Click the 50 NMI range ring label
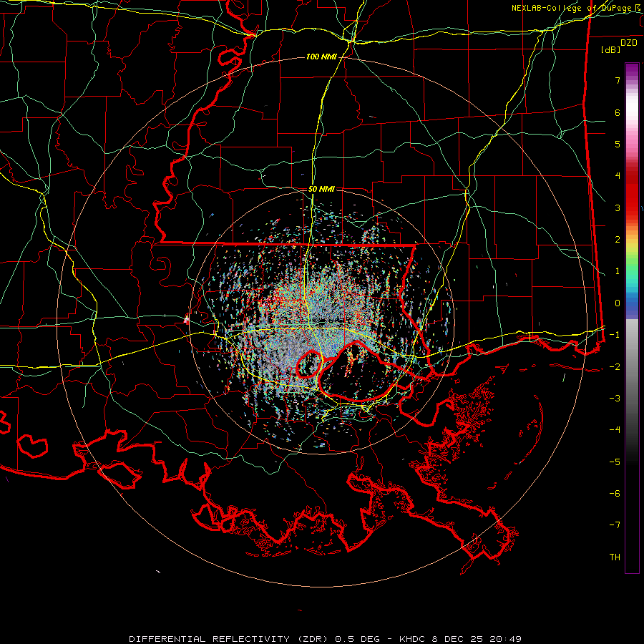This screenshot has width=644, height=644. point(321,189)
